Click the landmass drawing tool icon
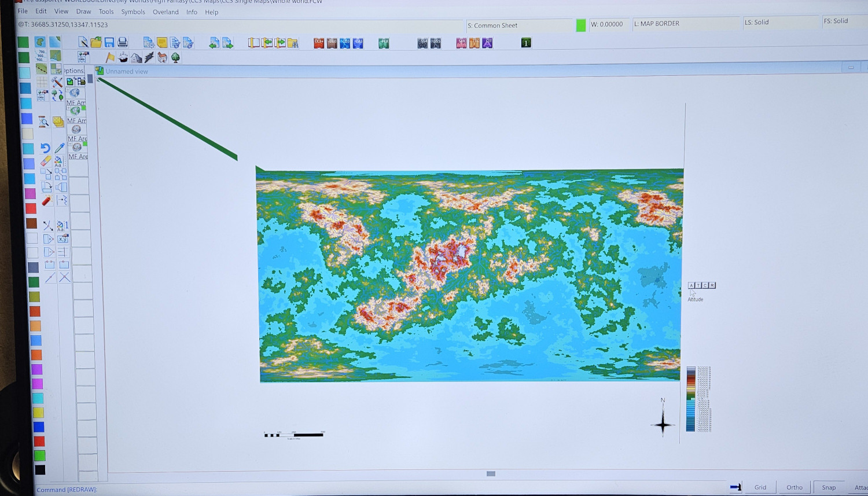This screenshot has height=496, width=868. (x=39, y=42)
